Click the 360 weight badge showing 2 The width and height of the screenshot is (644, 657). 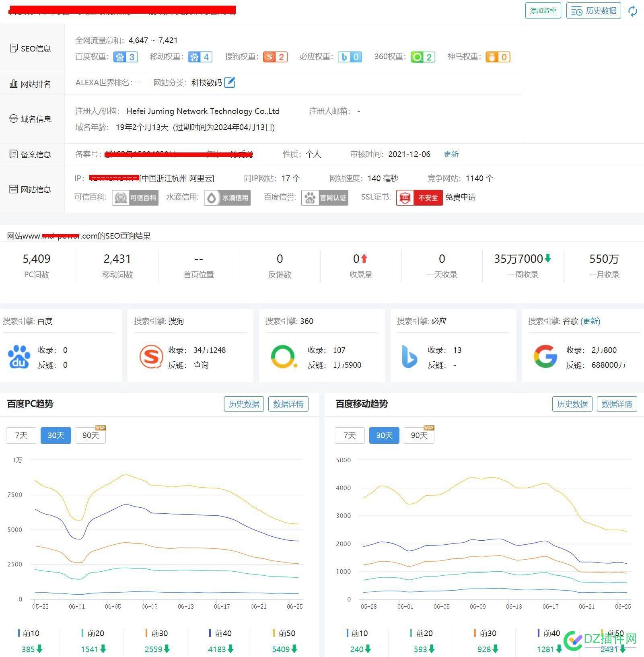[x=423, y=57]
